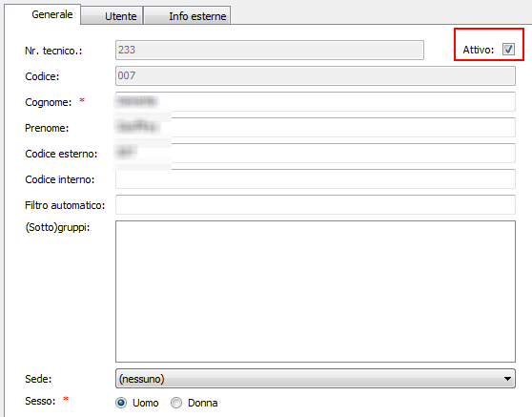This screenshot has height=417, width=532.
Task: Open the Sede dropdown list
Action: point(316,378)
